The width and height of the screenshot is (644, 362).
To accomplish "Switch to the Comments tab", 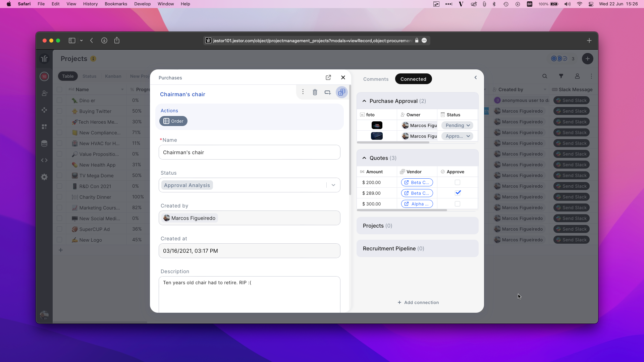I will 376,79.
